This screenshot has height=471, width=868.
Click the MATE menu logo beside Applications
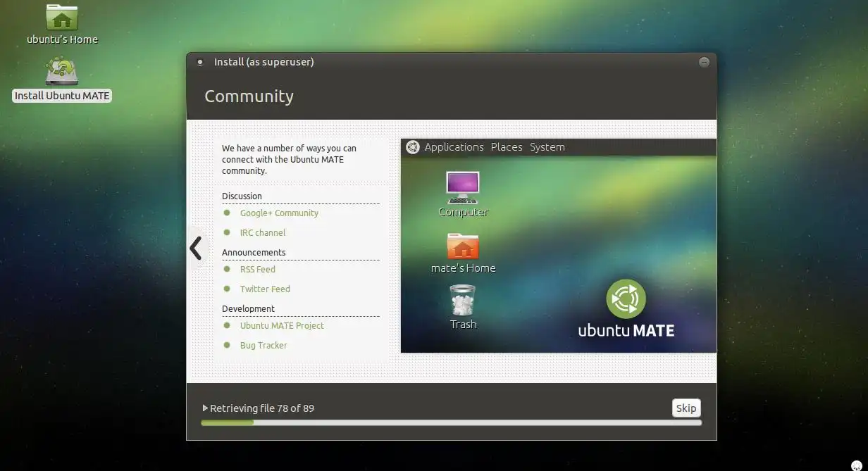coord(413,147)
